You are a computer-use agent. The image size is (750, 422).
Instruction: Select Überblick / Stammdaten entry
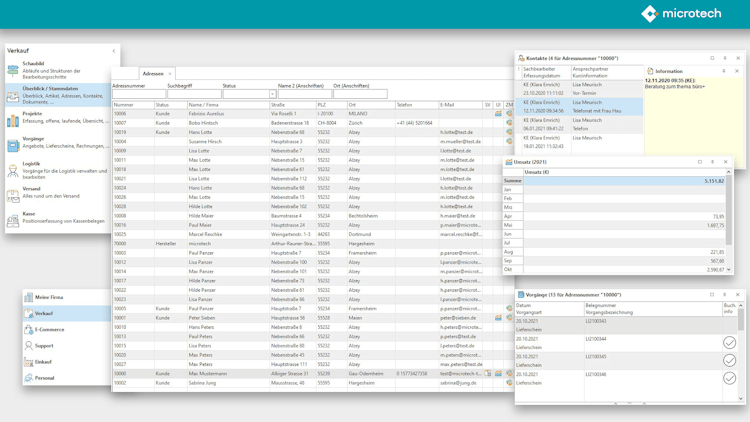pos(50,89)
